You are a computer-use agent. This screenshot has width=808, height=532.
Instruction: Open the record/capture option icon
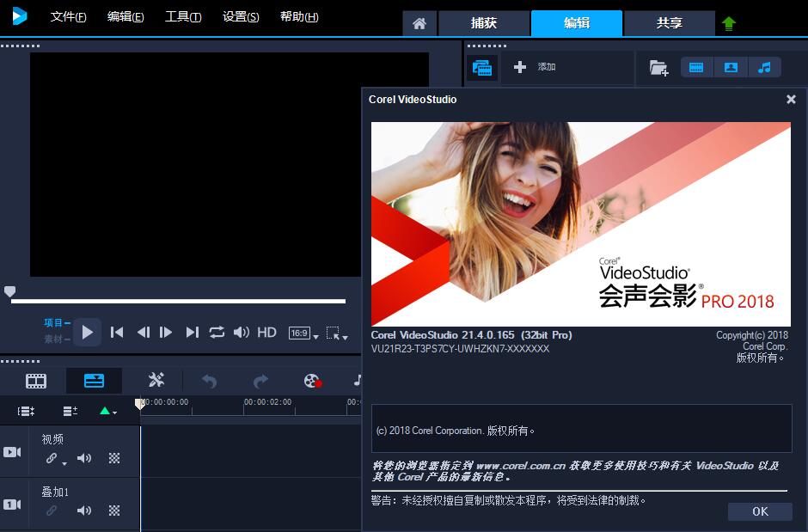[x=313, y=381]
